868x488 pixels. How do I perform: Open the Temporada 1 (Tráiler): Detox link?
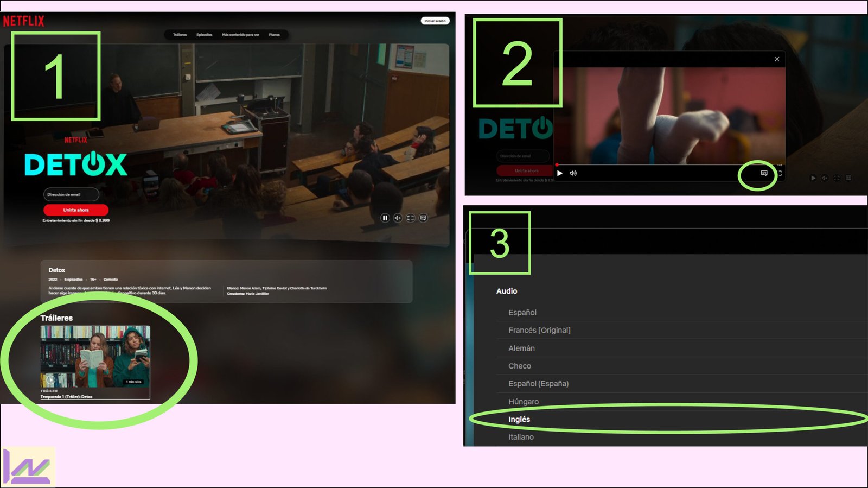[66, 397]
